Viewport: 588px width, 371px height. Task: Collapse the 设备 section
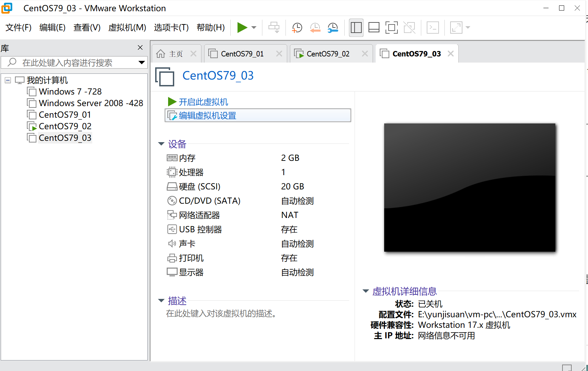[x=161, y=144]
